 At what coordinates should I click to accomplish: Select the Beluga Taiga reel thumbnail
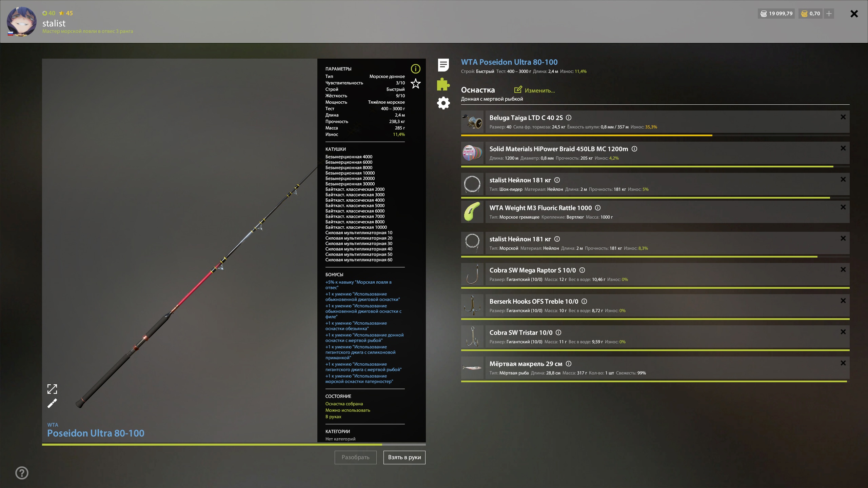pos(472,122)
